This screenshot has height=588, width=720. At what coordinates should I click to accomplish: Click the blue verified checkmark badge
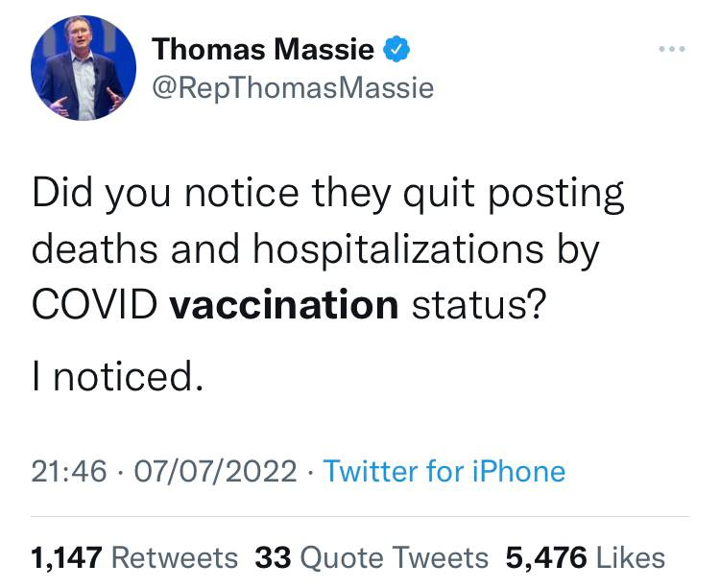click(396, 48)
